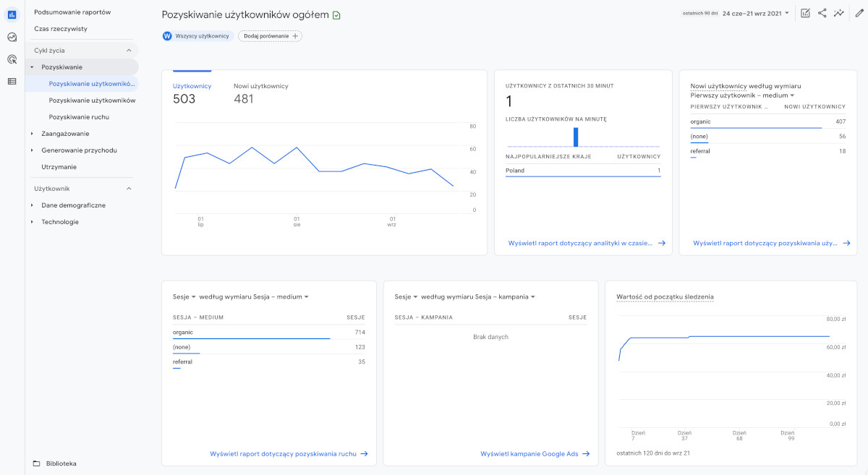Click the Nowi użytkownicy według wymiaru title

(x=746, y=86)
